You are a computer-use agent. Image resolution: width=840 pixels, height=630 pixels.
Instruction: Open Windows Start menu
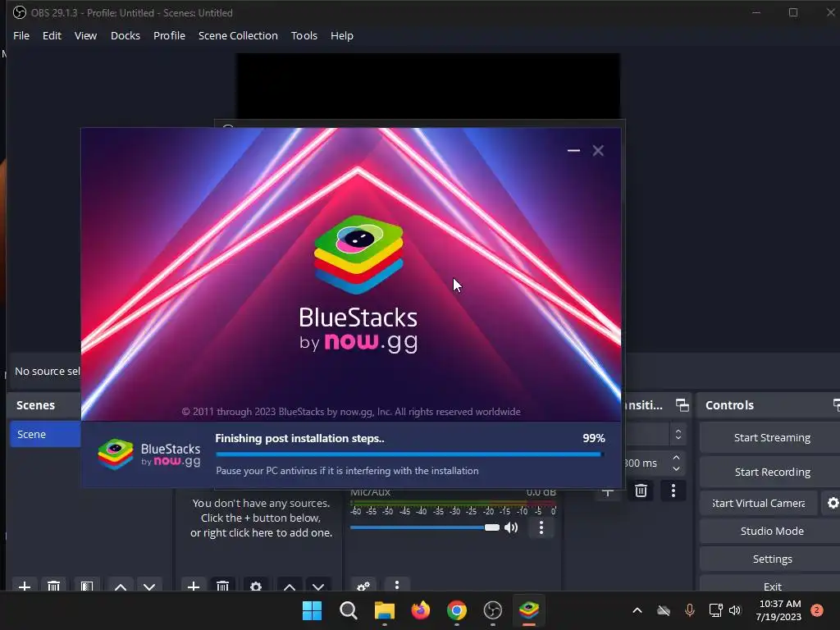pyautogui.click(x=312, y=610)
